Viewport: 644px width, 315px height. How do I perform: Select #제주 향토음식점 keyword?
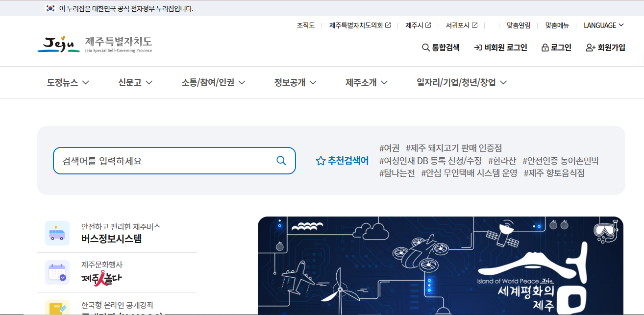pyautogui.click(x=554, y=173)
